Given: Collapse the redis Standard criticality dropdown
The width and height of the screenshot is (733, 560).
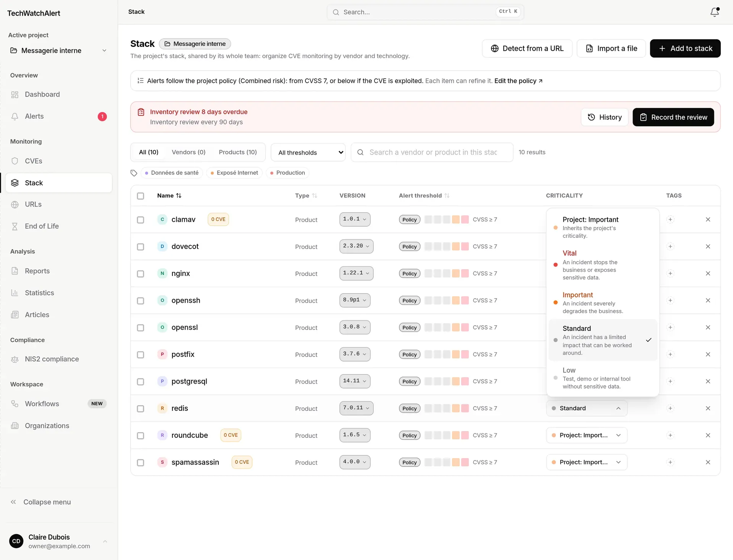Looking at the screenshot, I should (586, 408).
